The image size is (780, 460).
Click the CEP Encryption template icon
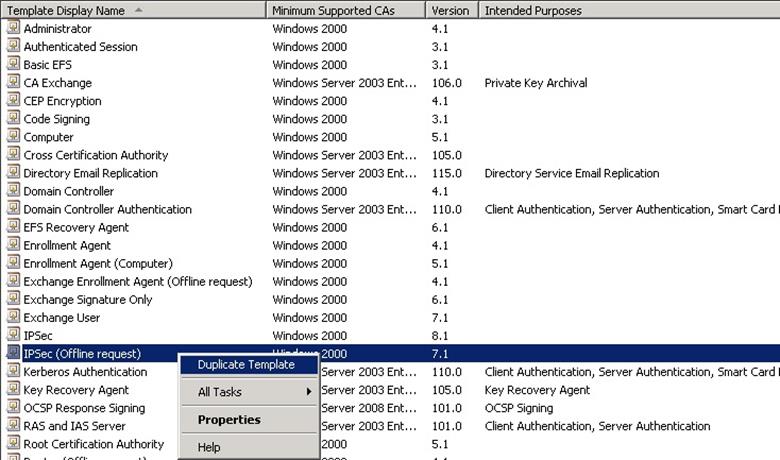point(13,100)
